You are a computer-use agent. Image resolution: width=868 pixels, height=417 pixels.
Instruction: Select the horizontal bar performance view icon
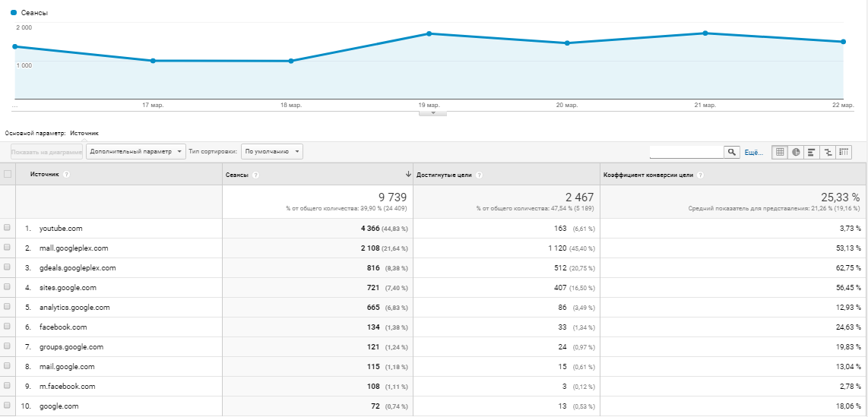812,152
